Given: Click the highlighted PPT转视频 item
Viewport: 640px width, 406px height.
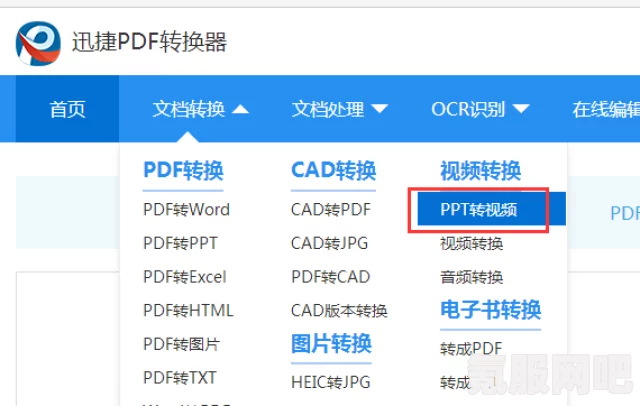Looking at the screenshot, I should [491, 209].
